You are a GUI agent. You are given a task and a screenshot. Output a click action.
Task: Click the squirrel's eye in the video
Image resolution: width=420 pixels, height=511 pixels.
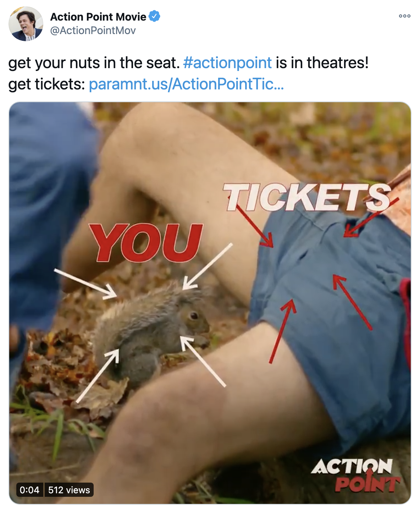[193, 315]
